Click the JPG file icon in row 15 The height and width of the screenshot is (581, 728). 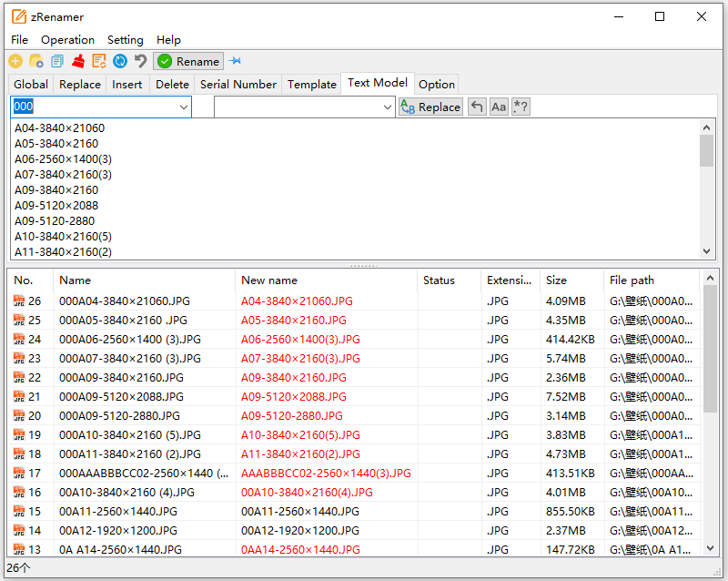pyautogui.click(x=19, y=511)
